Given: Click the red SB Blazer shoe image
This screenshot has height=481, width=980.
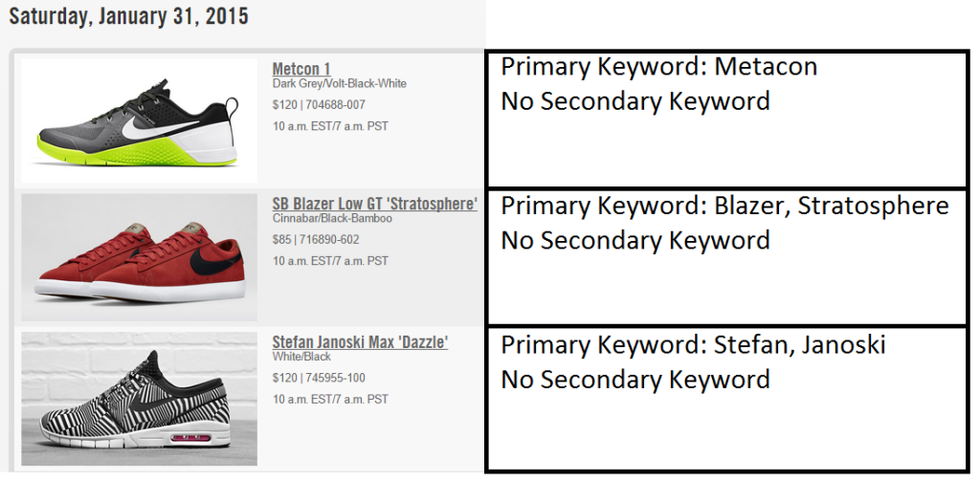Looking at the screenshot, I should [x=139, y=257].
